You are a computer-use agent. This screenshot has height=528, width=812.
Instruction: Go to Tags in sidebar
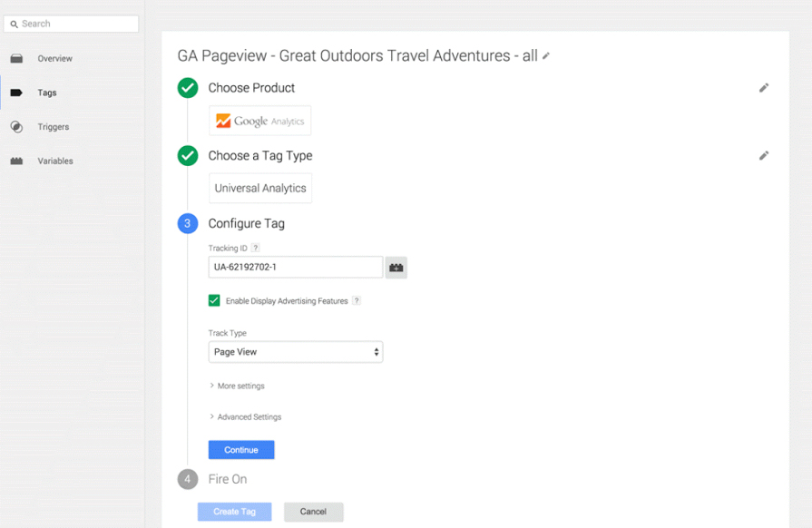(47, 93)
